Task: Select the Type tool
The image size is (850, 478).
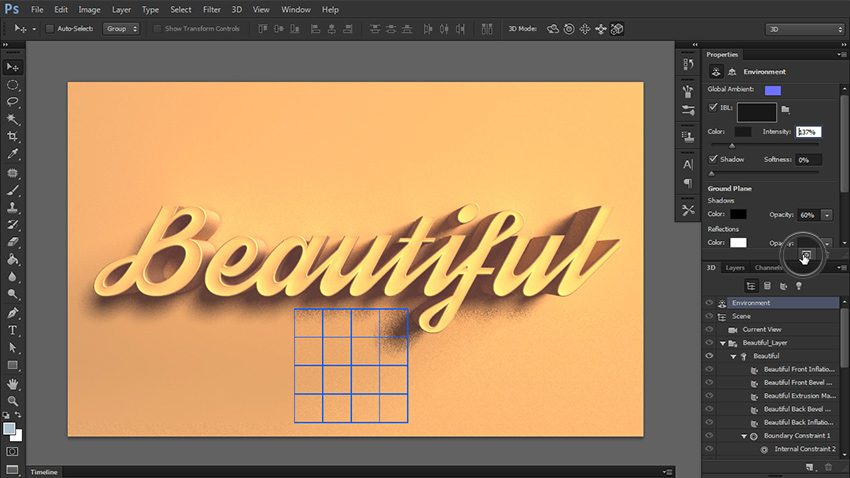Action: (x=13, y=330)
